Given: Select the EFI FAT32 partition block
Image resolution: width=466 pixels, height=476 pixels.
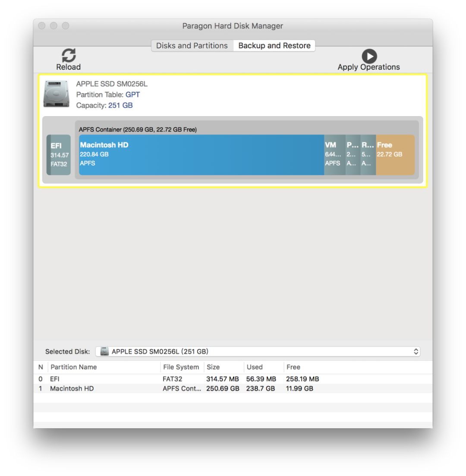Looking at the screenshot, I should click(59, 155).
